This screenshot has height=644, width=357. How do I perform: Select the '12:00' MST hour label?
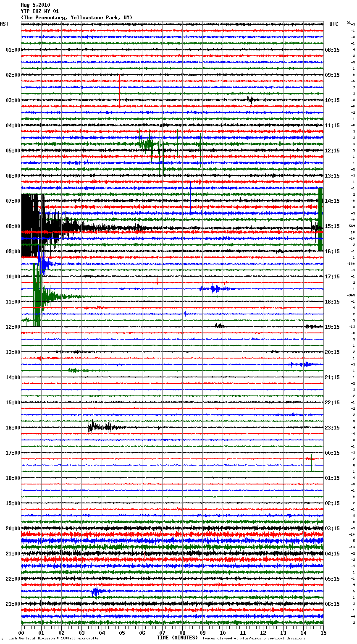tap(13, 327)
